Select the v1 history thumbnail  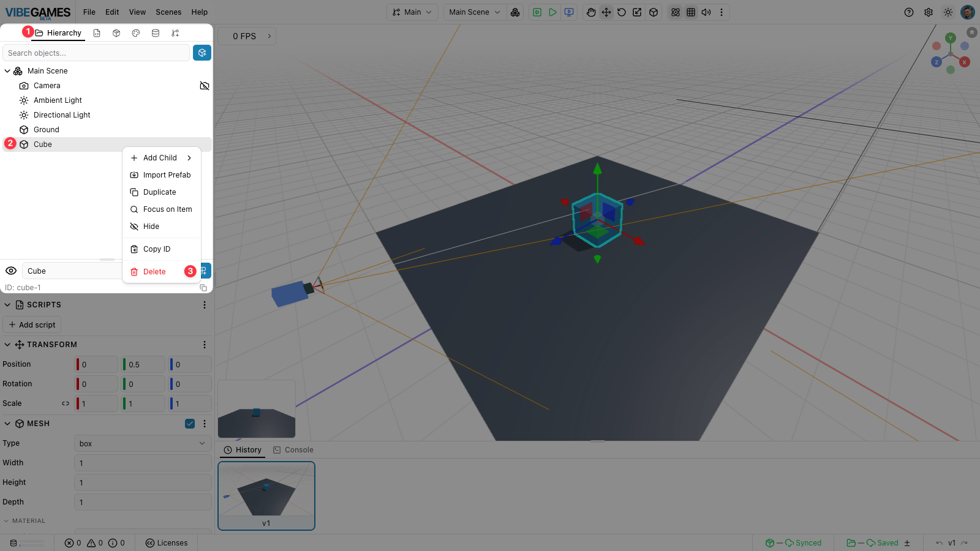pos(266,496)
